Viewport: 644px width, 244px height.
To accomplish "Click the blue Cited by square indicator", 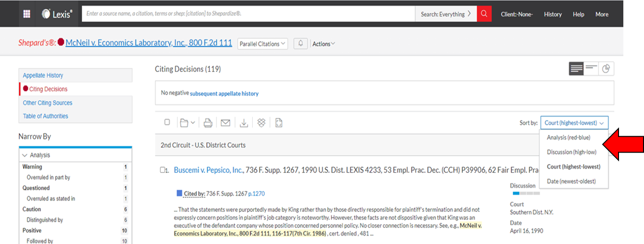I will point(179,193).
